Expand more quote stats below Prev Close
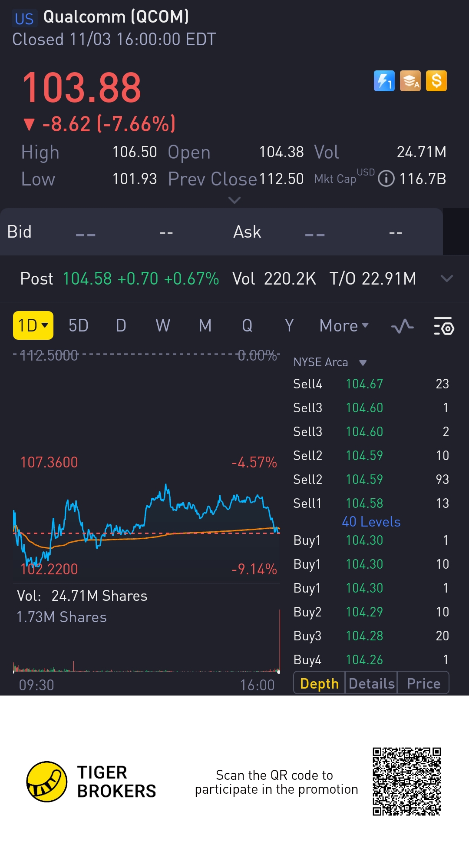 pyautogui.click(x=234, y=200)
